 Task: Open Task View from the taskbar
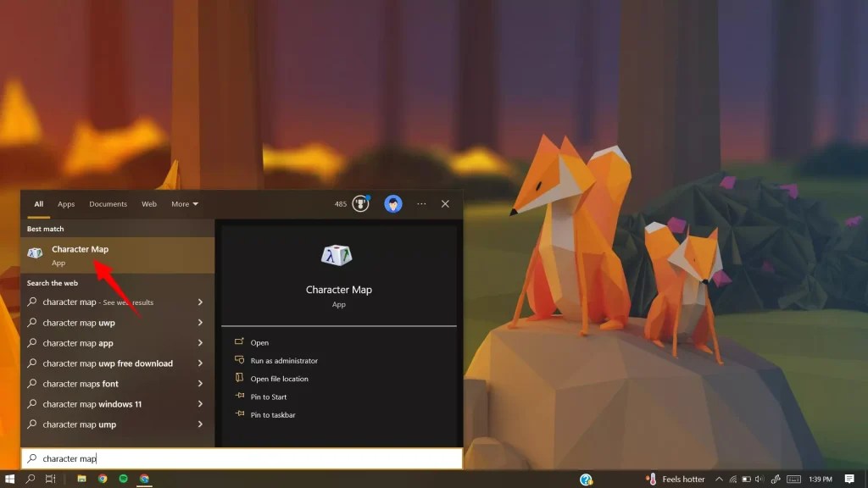click(x=50, y=480)
